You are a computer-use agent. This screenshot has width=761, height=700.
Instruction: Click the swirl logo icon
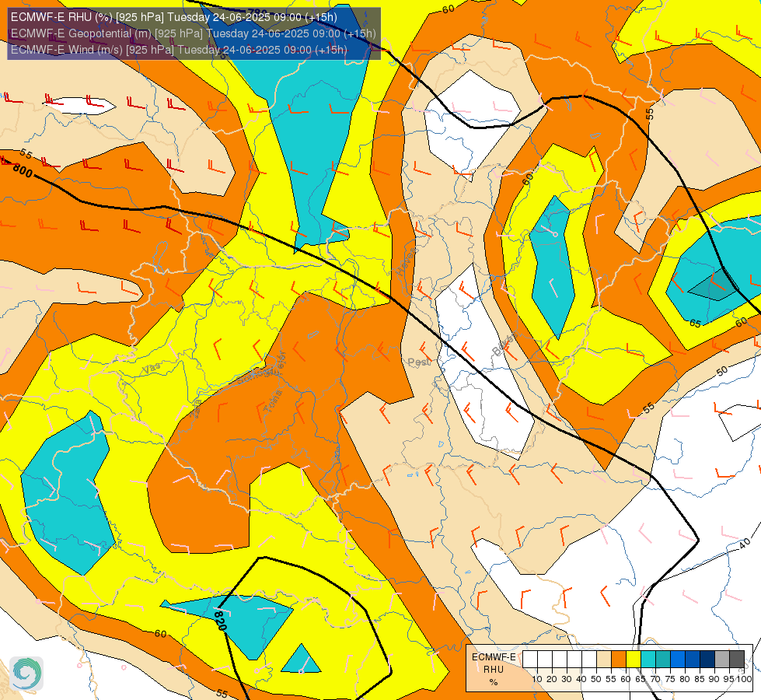(26, 674)
